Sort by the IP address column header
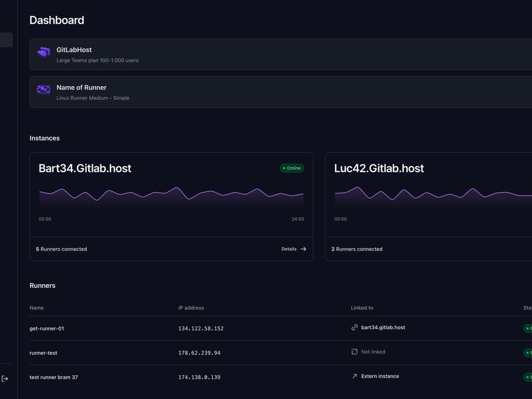The width and height of the screenshot is (532, 399). click(191, 308)
